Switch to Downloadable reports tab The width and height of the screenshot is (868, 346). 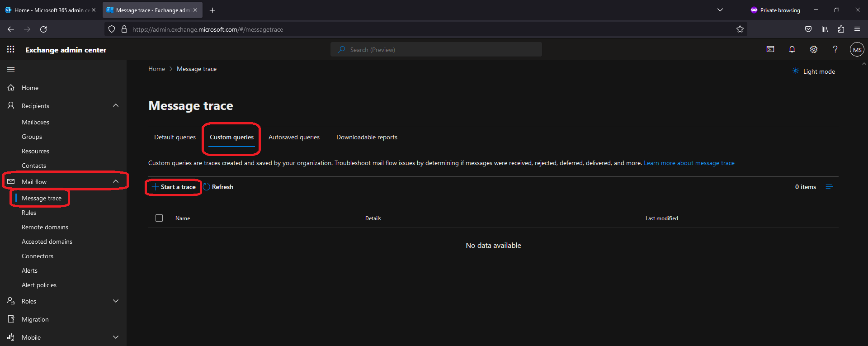click(x=367, y=137)
